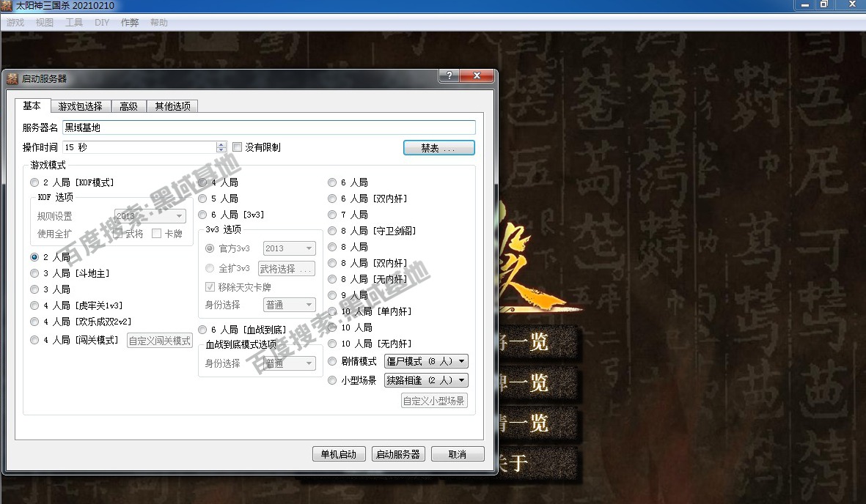Viewport: 866px width, 504px height.
Task: Click the 自定义小型场景 button
Action: (x=434, y=401)
